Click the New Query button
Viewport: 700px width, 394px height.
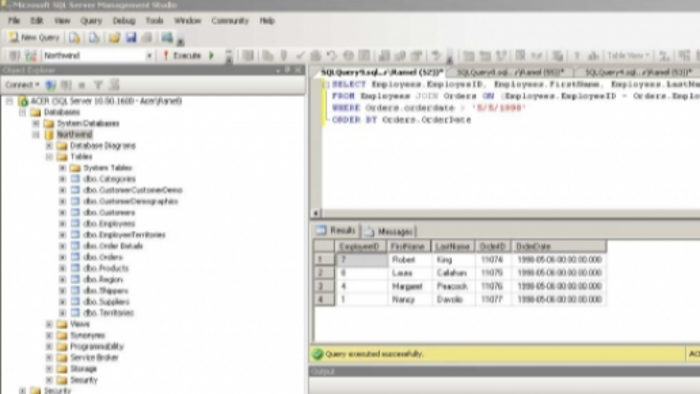click(34, 37)
